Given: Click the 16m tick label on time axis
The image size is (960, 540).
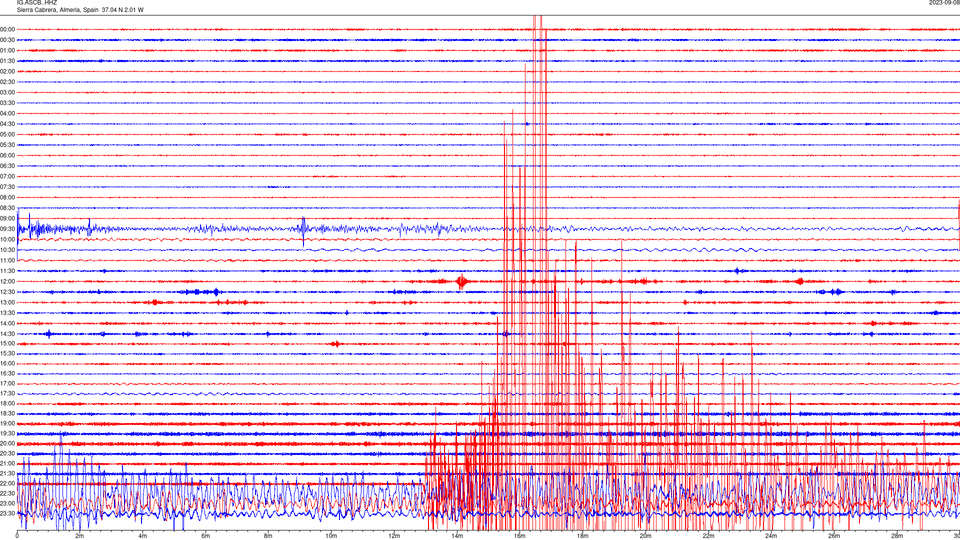Looking at the screenshot, I should click(520, 536).
